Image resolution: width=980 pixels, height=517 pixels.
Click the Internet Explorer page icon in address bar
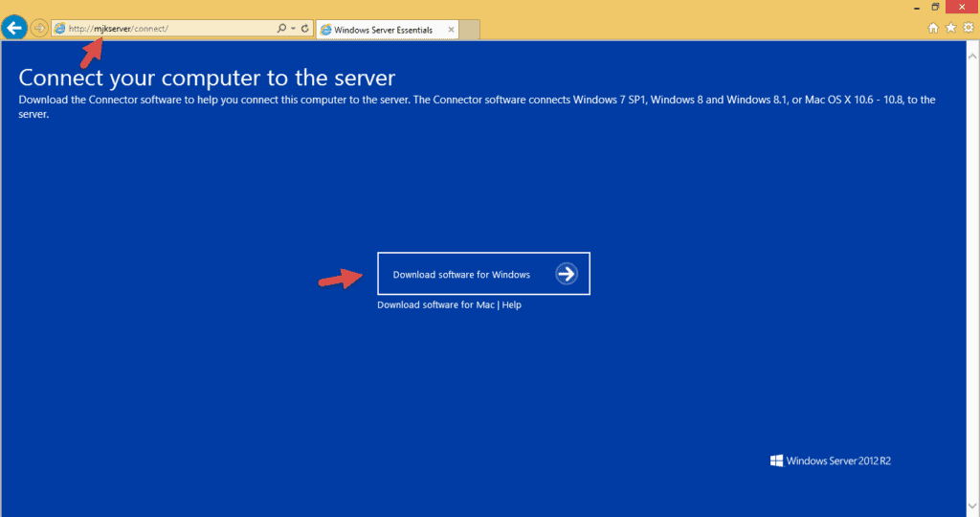[60, 28]
